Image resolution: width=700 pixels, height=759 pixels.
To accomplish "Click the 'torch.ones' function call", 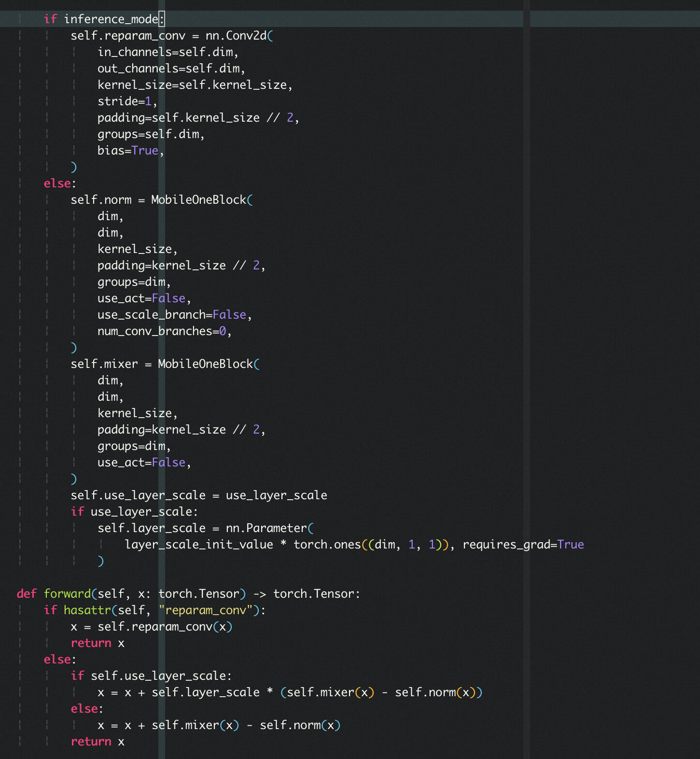I will click(327, 545).
